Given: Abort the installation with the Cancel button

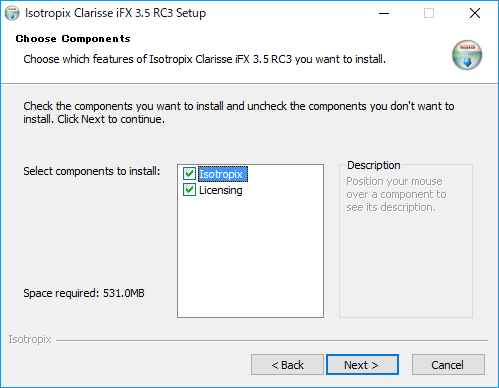Looking at the screenshot, I should point(448,365).
